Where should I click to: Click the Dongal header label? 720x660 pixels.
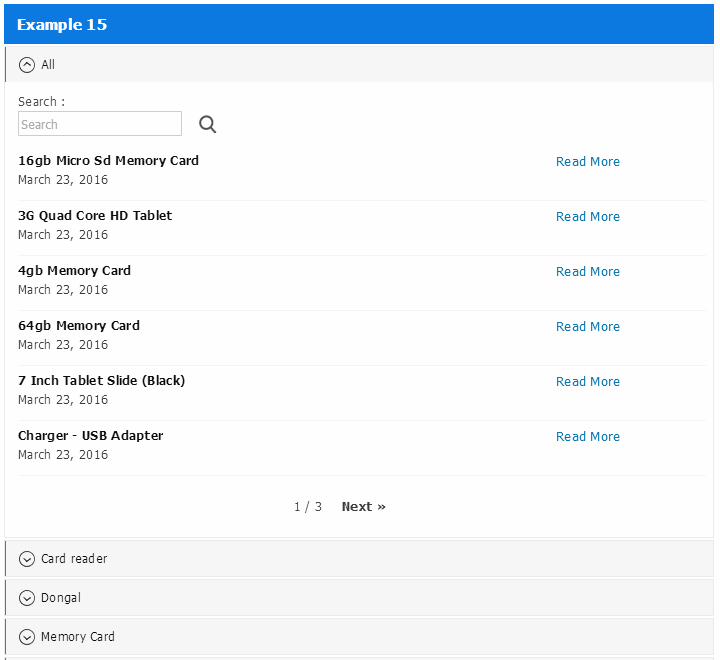click(61, 598)
